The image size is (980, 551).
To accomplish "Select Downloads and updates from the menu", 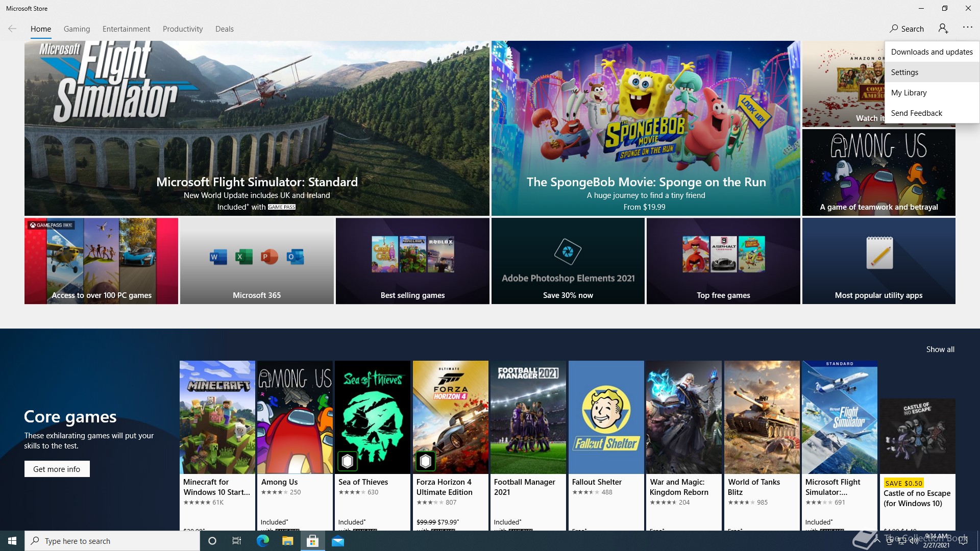I will pyautogui.click(x=932, y=52).
